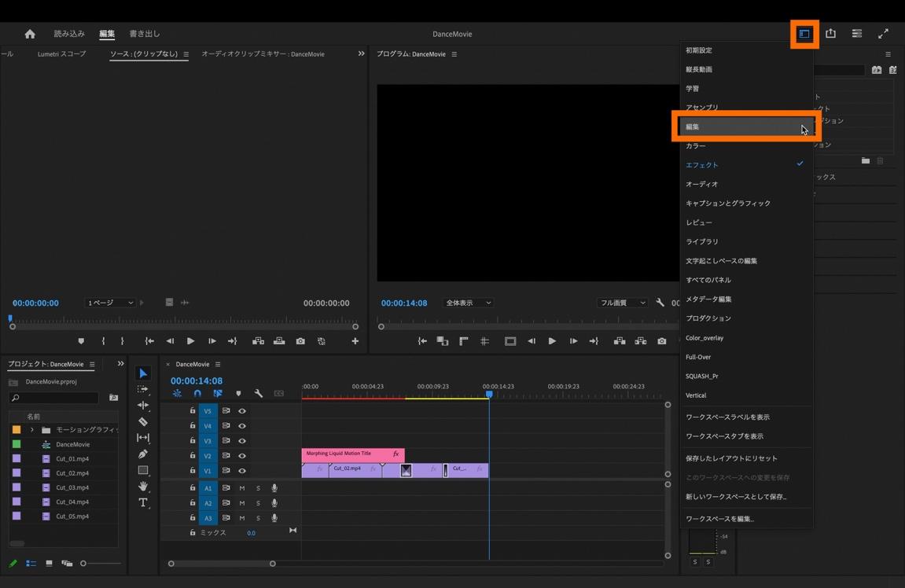Click Morphing Liquid Motion Title clip
Screen dimensions: 905x588
pos(353,454)
